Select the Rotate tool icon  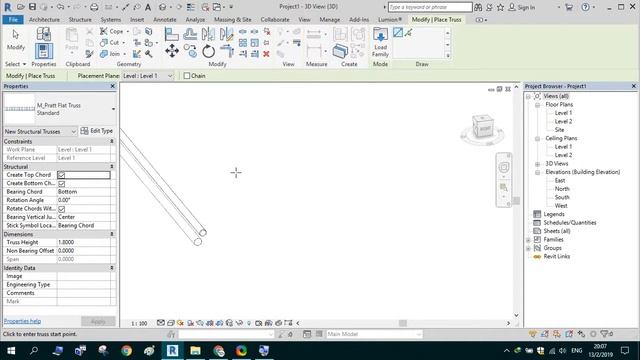(x=208, y=51)
